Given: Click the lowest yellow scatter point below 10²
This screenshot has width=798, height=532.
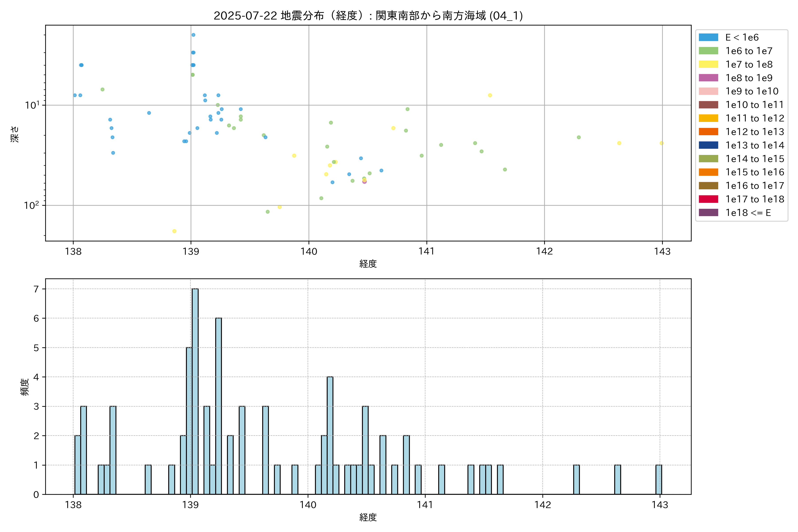Looking at the screenshot, I should [x=174, y=231].
